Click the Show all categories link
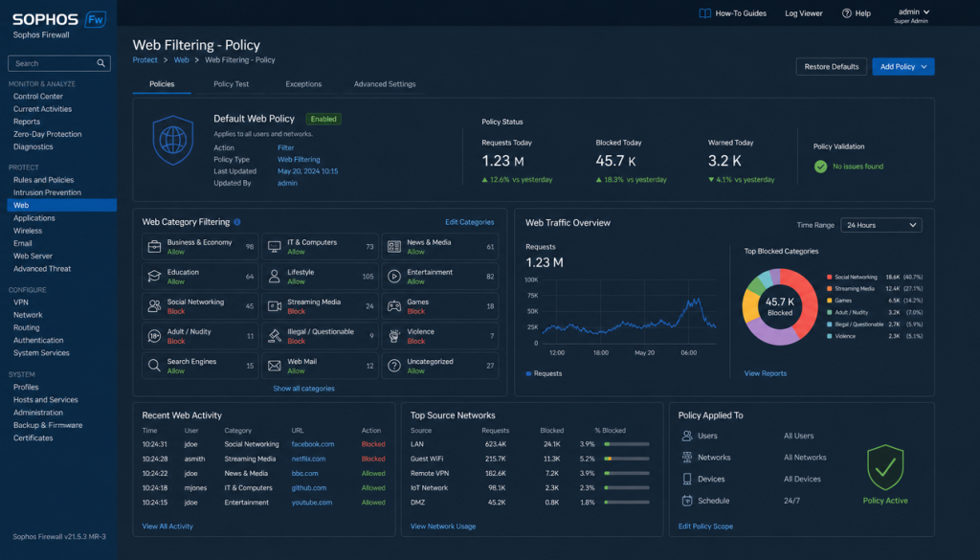 (303, 388)
